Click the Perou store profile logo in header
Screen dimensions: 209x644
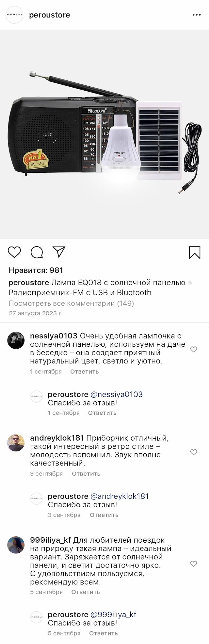click(x=15, y=15)
